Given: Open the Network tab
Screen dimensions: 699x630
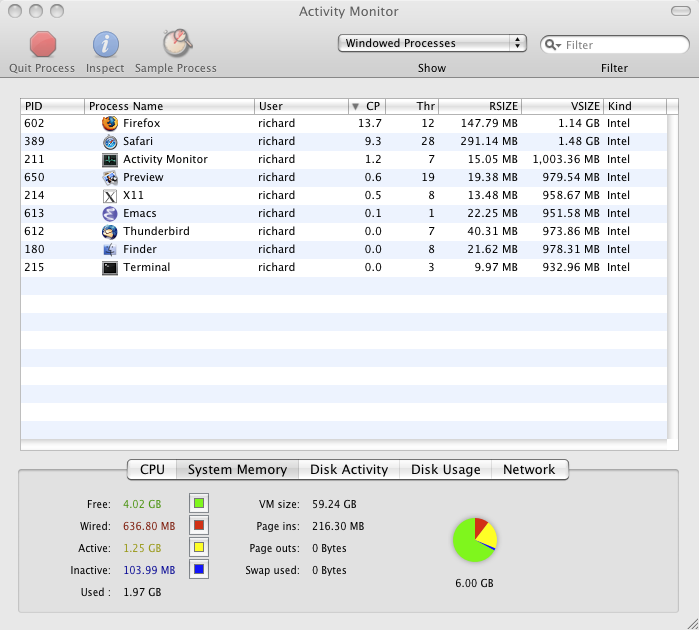Looking at the screenshot, I should point(529,469).
